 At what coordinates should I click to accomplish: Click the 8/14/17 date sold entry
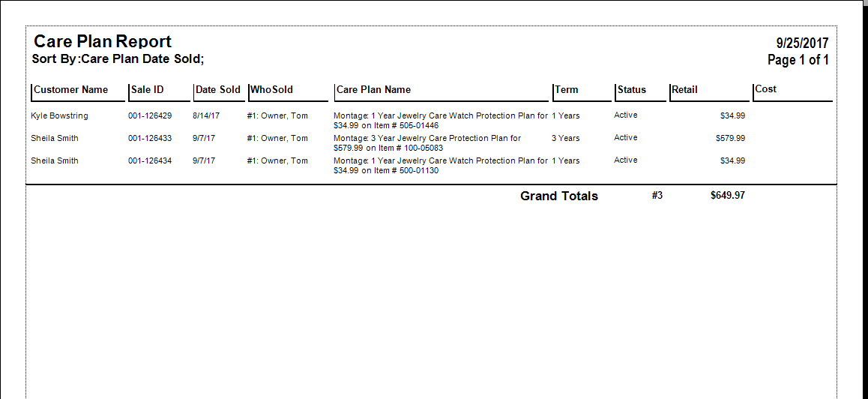click(x=206, y=116)
